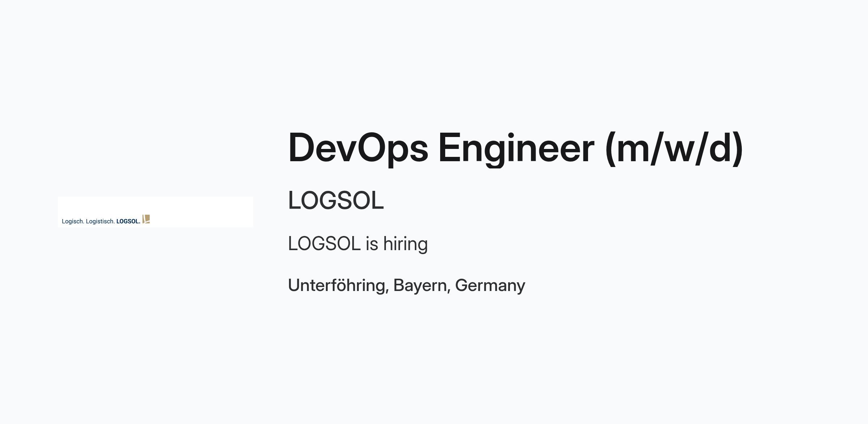This screenshot has width=868, height=424.
Task: Click the word 'hiring' in the subtitle
Action: (x=405, y=244)
